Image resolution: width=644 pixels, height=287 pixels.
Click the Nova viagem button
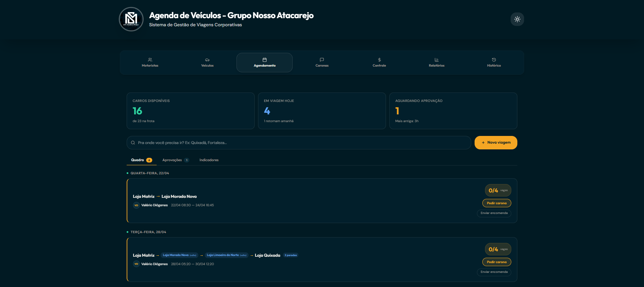496,143
